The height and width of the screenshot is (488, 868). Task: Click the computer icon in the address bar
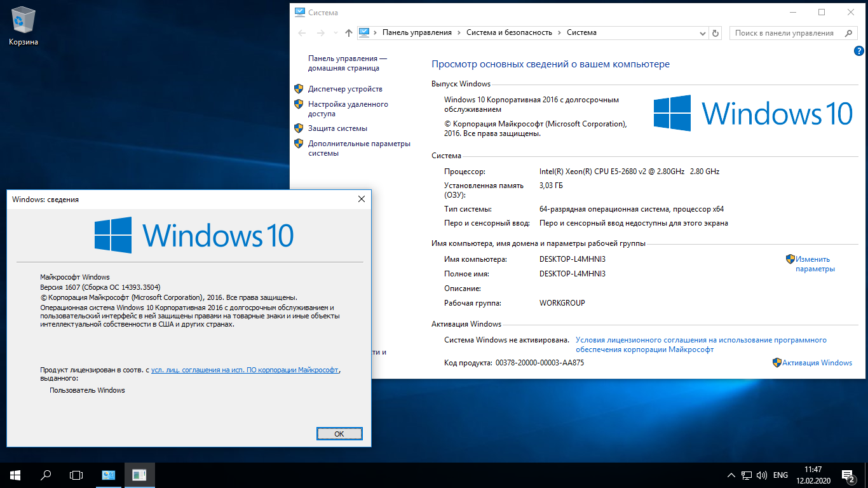pos(364,32)
